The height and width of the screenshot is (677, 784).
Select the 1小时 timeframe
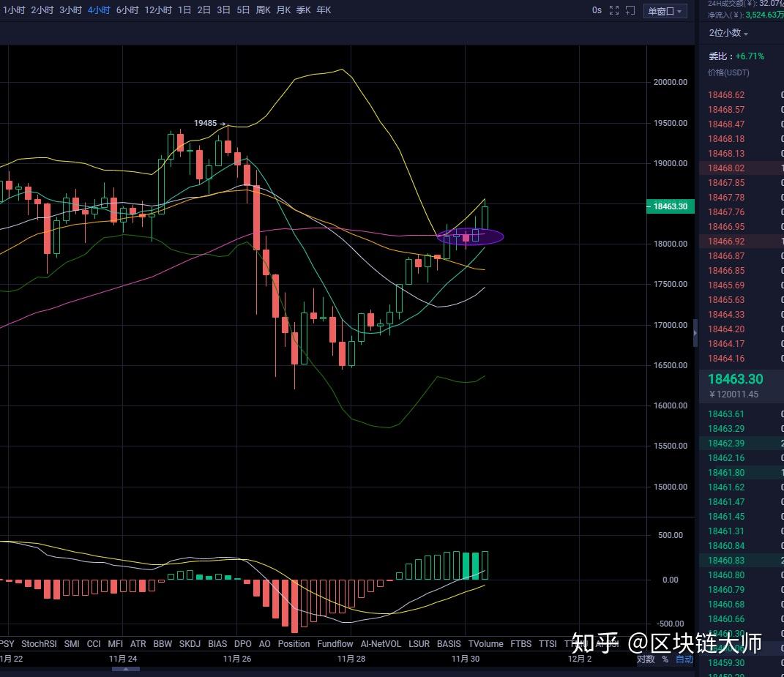14,10
